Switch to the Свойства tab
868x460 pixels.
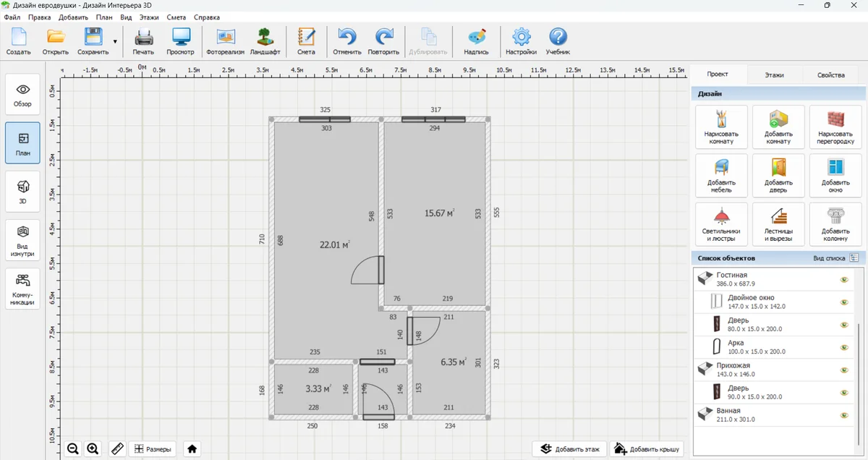tap(830, 74)
